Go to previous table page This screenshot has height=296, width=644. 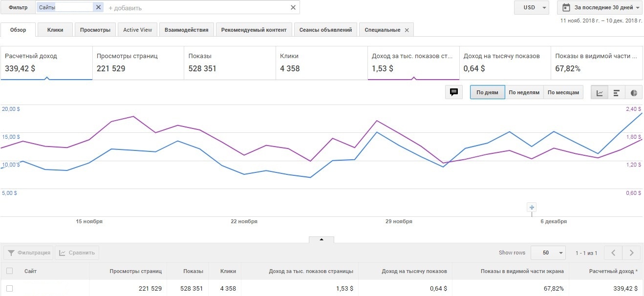click(x=613, y=253)
